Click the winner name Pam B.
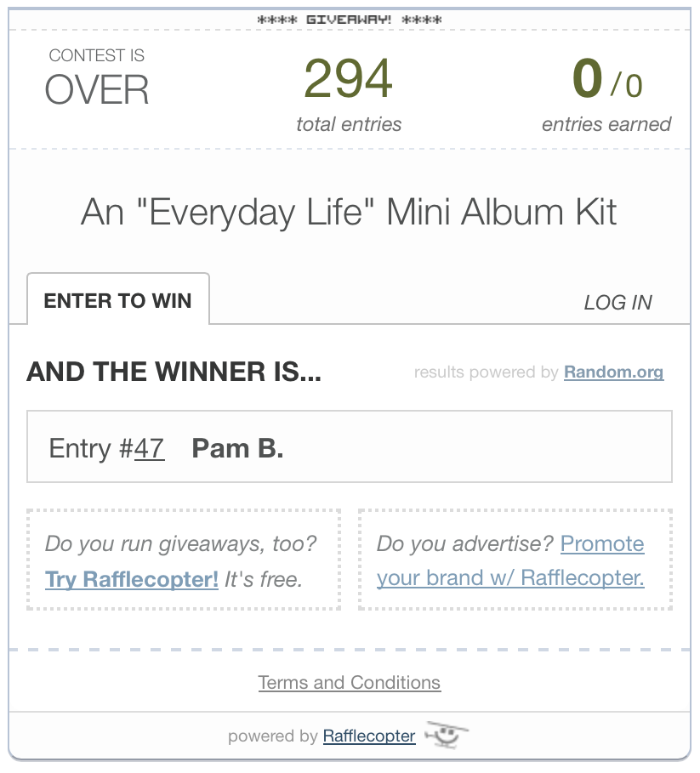Viewport: 700px width, 773px height. 237,448
